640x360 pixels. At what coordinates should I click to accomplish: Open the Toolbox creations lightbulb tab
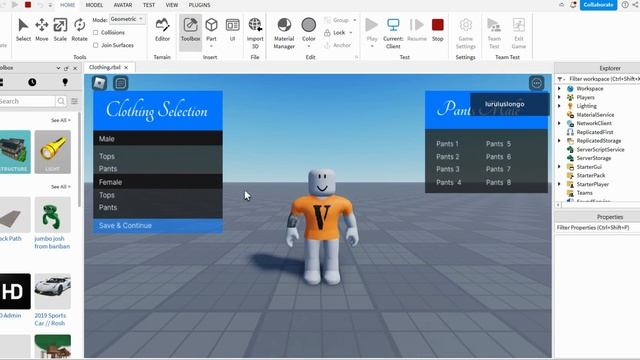tap(65, 82)
